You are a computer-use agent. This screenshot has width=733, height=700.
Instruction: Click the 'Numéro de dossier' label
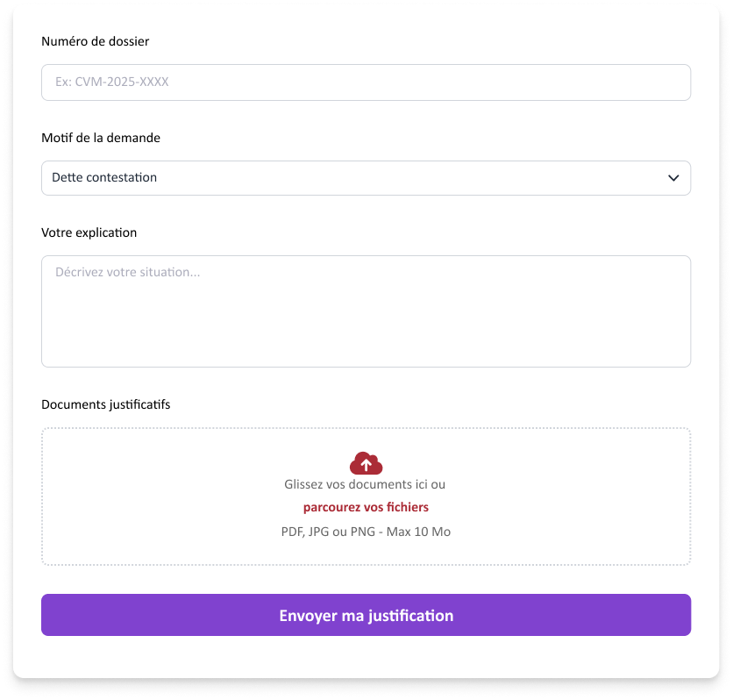point(95,41)
